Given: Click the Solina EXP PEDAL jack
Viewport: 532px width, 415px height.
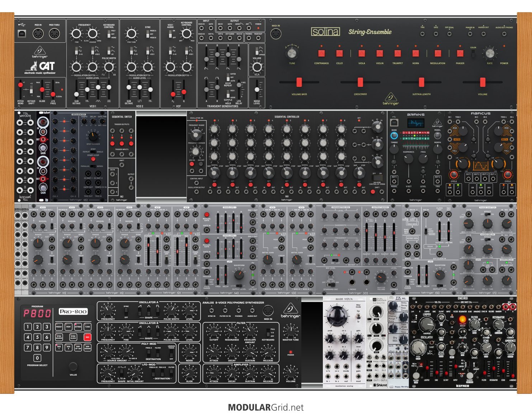Looking at the screenshot, I should click(449, 34).
